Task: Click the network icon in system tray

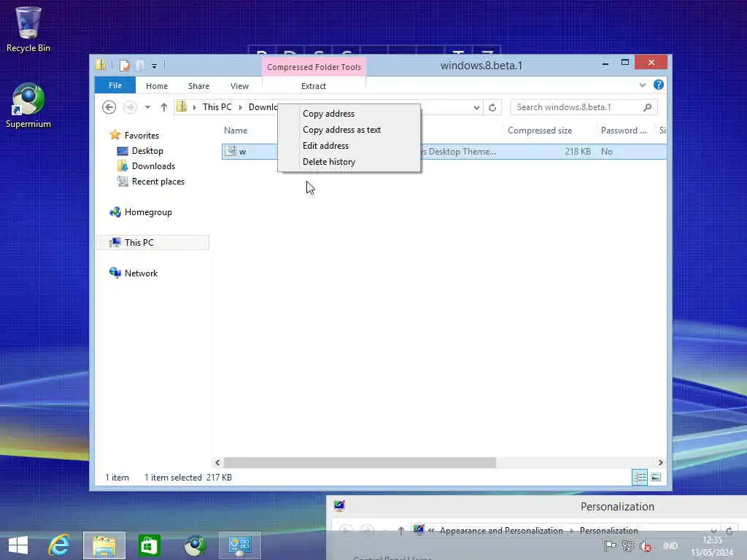Action: pyautogui.click(x=628, y=546)
